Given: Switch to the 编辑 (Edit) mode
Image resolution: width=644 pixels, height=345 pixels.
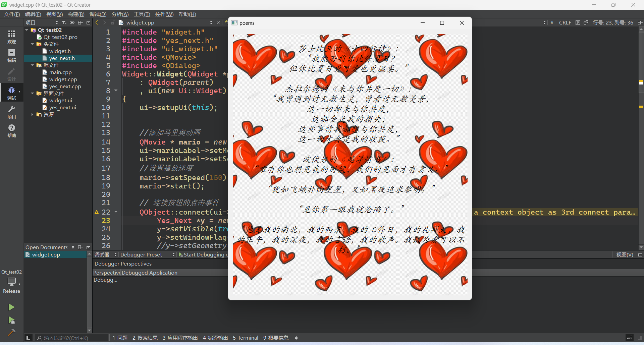Looking at the screenshot, I should tap(11, 55).
